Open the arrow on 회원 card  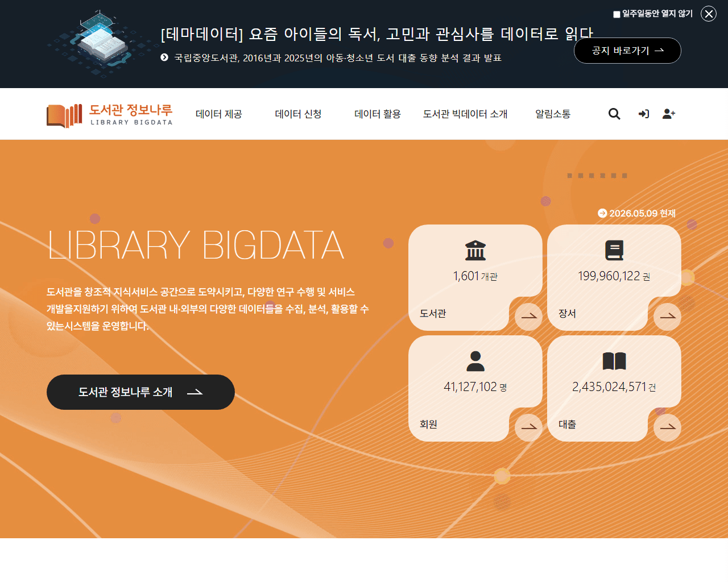pos(528,427)
